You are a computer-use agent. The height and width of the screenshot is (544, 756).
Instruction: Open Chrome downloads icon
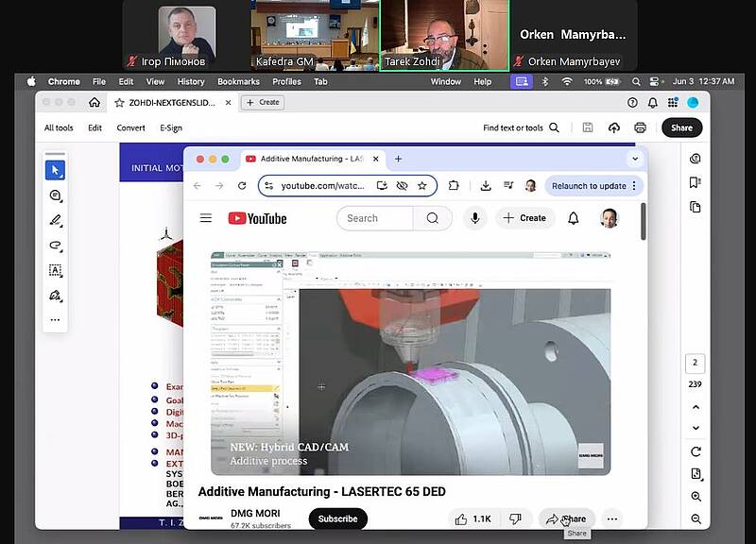pyautogui.click(x=485, y=186)
